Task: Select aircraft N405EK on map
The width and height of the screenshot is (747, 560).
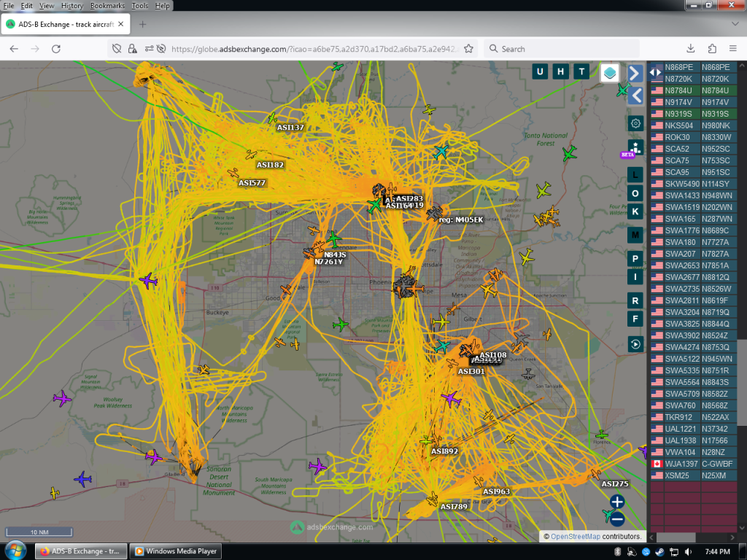Action: coord(435,214)
